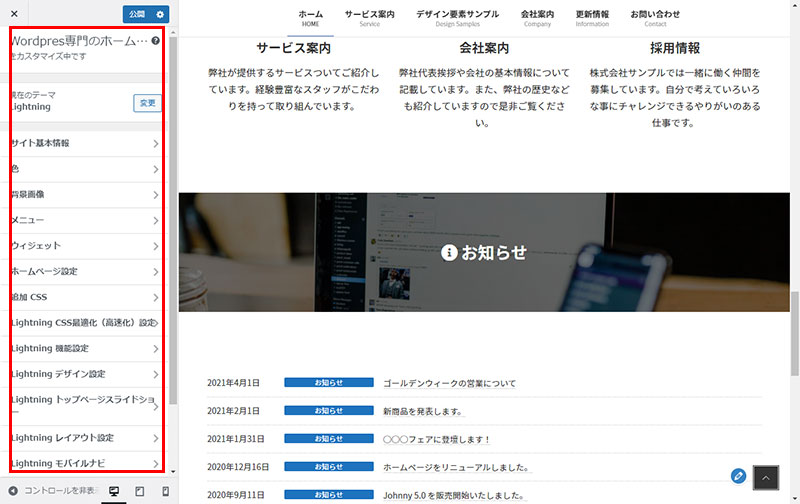Open the ウィジェット customizer panel

click(x=85, y=246)
